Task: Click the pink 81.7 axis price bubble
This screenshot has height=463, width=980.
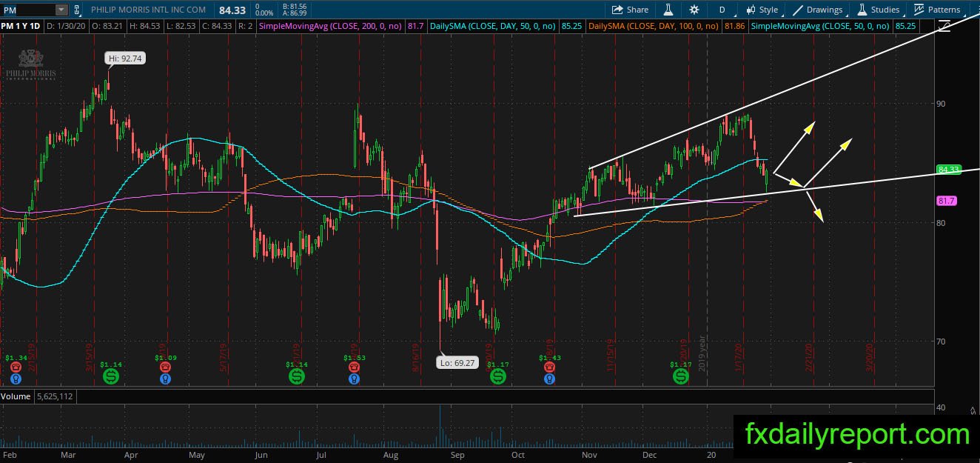Action: coord(947,201)
